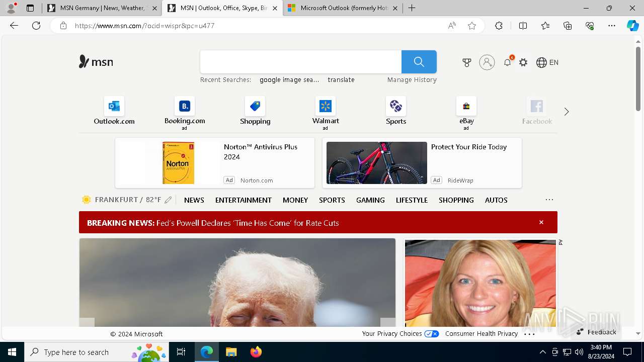Screen dimensions: 644x362
Task: Open Consumer Health Privacy link
Action: 481,334
